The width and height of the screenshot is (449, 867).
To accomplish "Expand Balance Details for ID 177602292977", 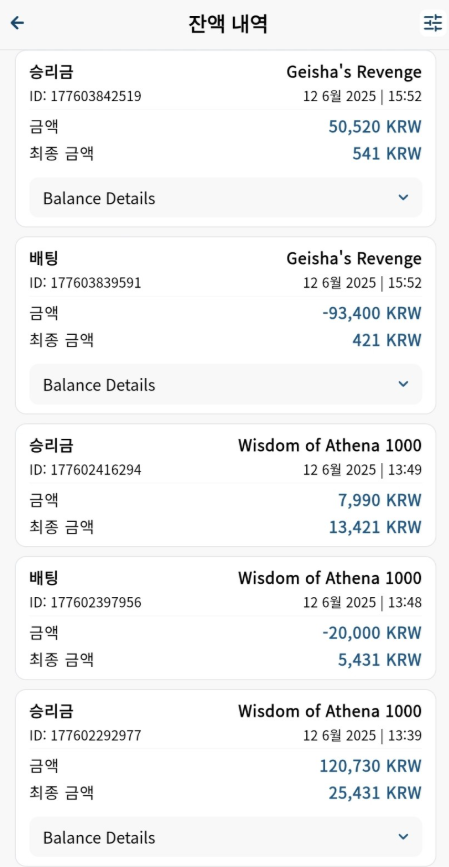I will [x=226, y=837].
